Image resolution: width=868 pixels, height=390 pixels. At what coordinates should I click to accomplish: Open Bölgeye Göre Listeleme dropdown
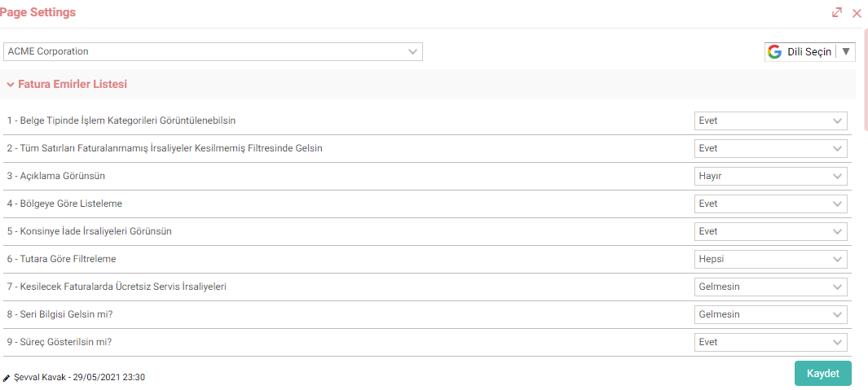tap(770, 204)
